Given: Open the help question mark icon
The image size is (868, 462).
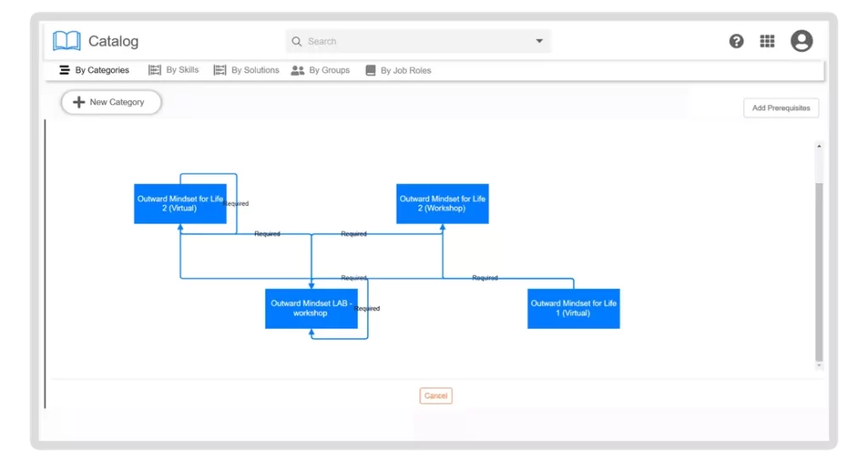Looking at the screenshot, I should click(x=737, y=41).
